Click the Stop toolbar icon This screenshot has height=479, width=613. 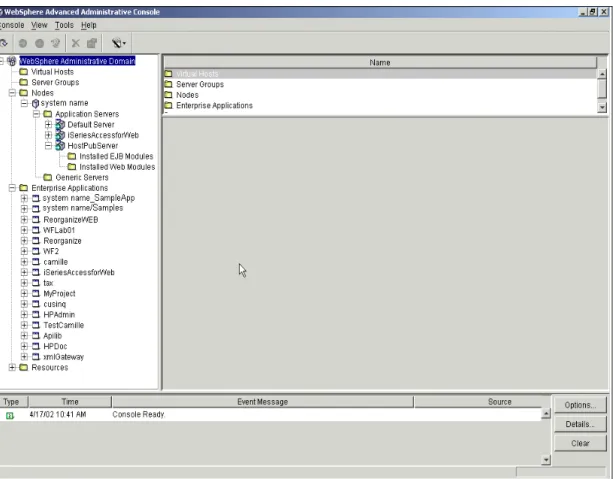(39, 43)
